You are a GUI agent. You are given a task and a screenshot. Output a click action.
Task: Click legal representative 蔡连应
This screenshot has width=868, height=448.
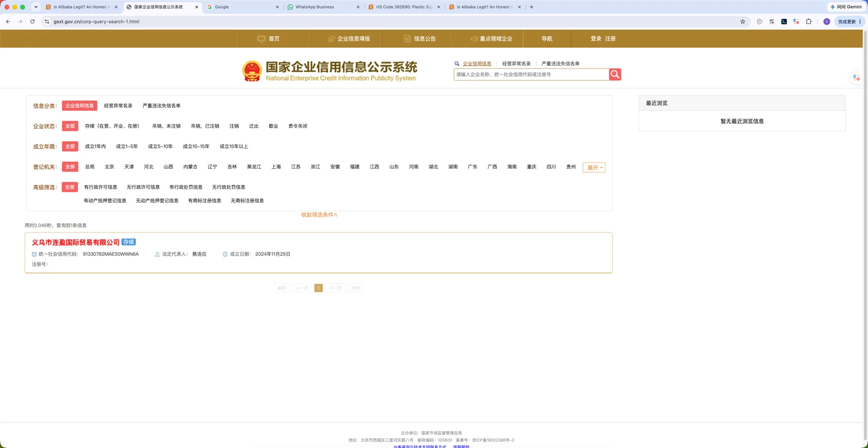[x=199, y=254]
